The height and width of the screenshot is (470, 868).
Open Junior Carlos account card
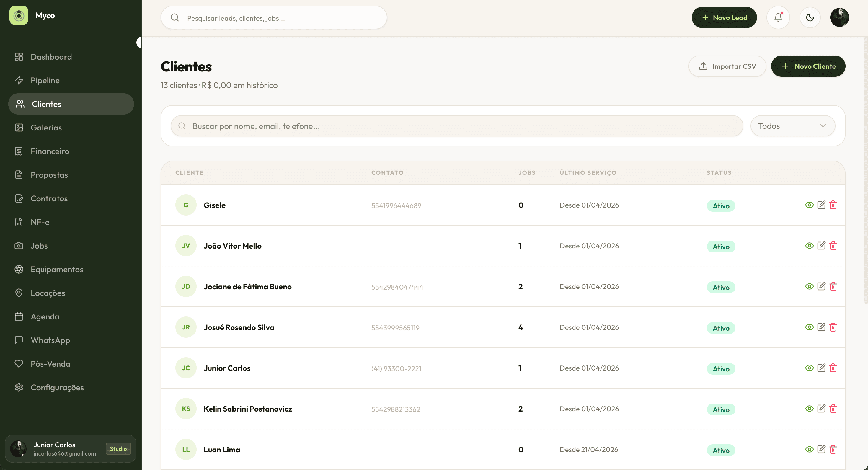pos(71,448)
